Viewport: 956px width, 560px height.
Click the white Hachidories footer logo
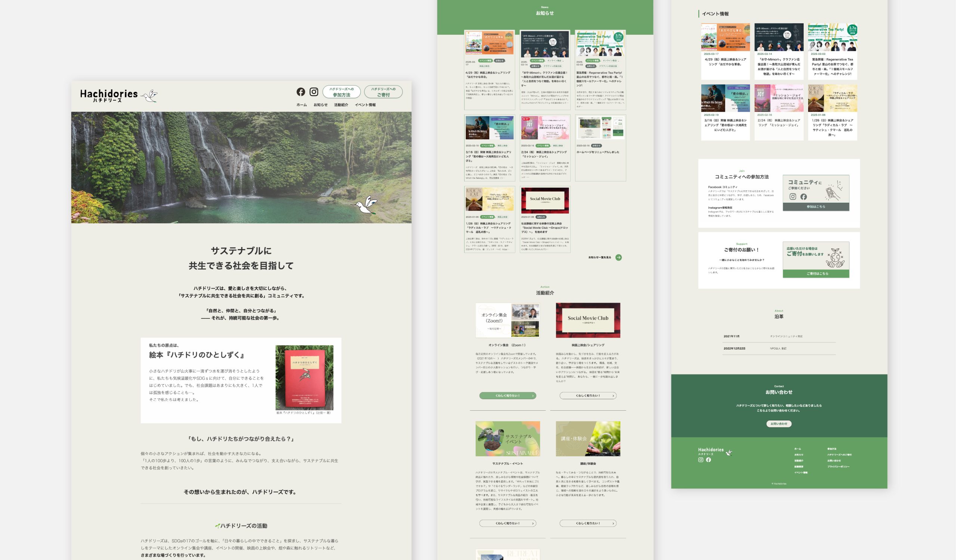tap(715, 451)
